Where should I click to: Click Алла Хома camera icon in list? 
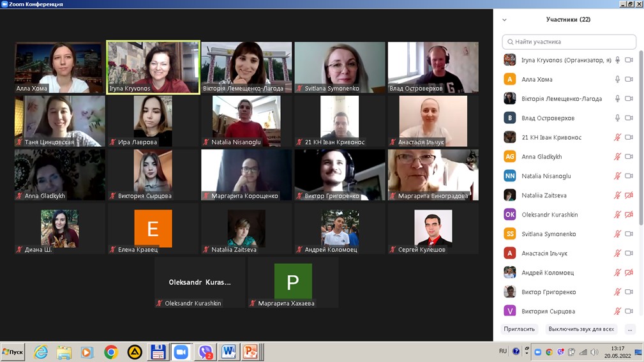pyautogui.click(x=629, y=79)
